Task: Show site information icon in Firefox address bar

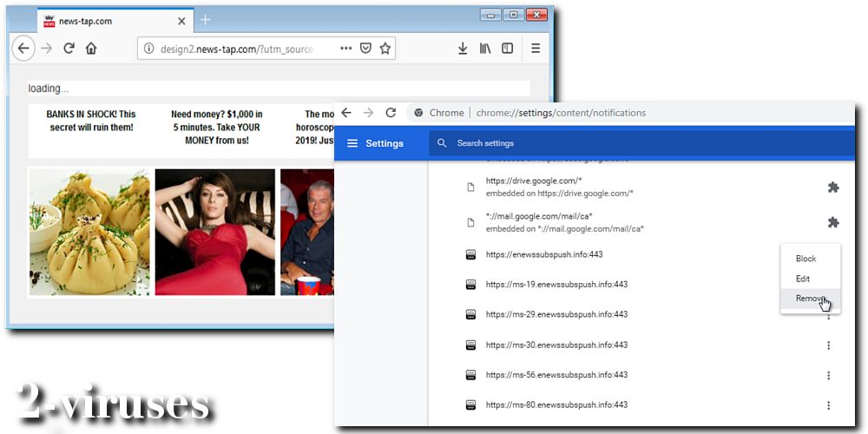Action: pyautogui.click(x=148, y=49)
